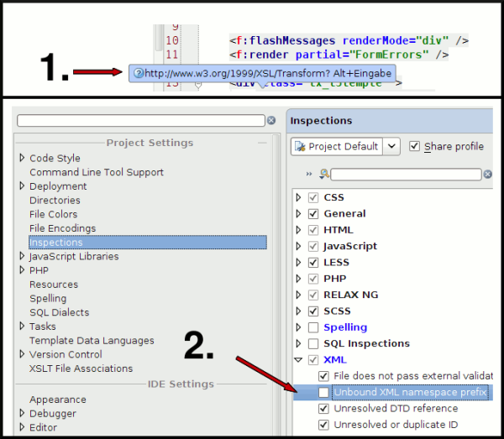Open inspections filter search options icon
The image size is (504, 439).
click(324, 174)
